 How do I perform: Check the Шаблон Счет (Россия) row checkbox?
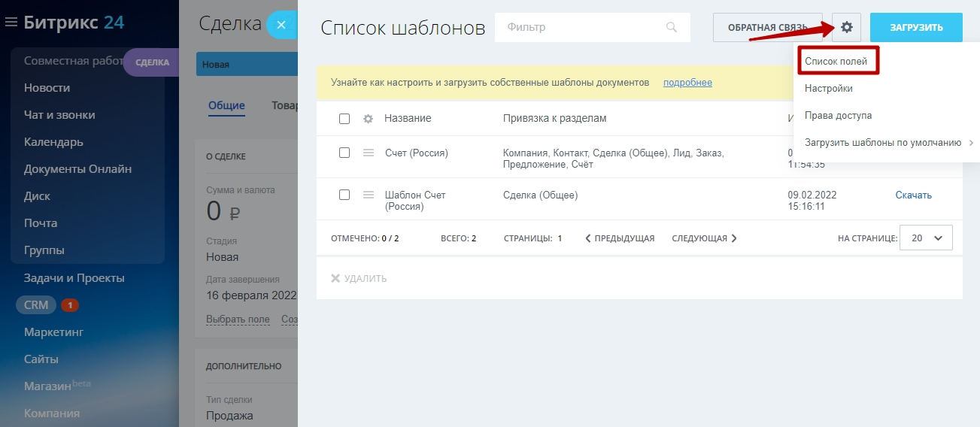pos(344,195)
